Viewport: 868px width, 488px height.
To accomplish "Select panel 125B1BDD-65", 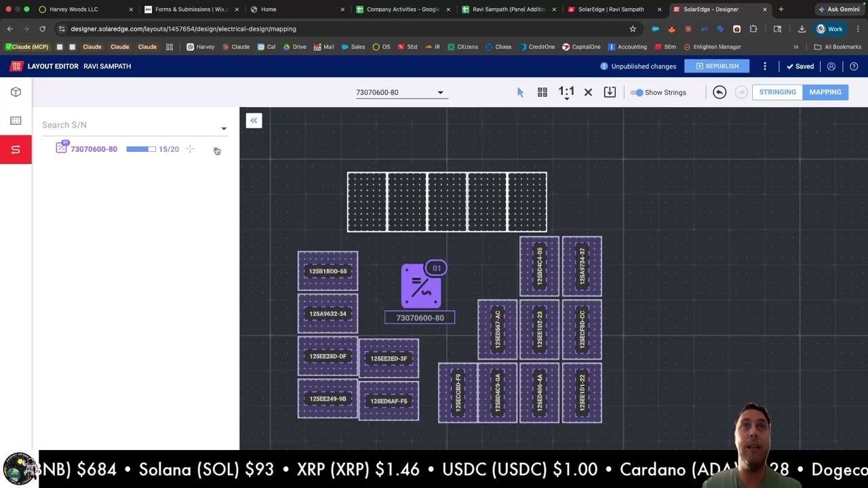I will (328, 271).
